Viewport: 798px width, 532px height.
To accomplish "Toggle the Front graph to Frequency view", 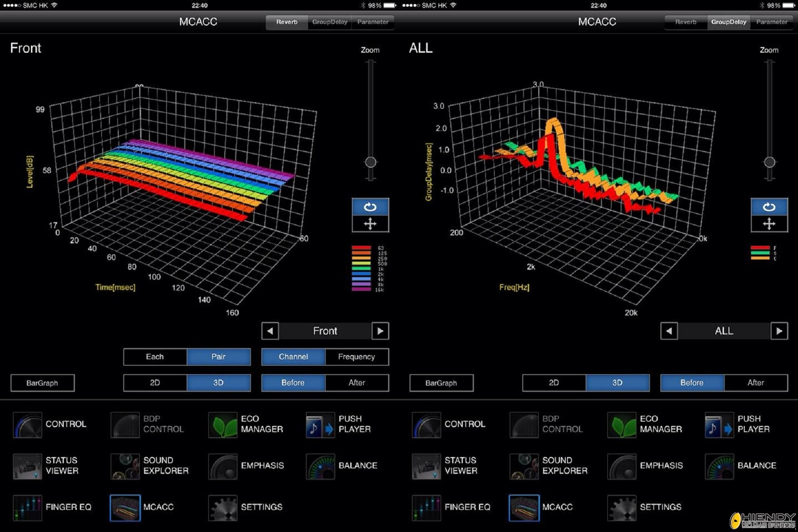I will [x=356, y=357].
